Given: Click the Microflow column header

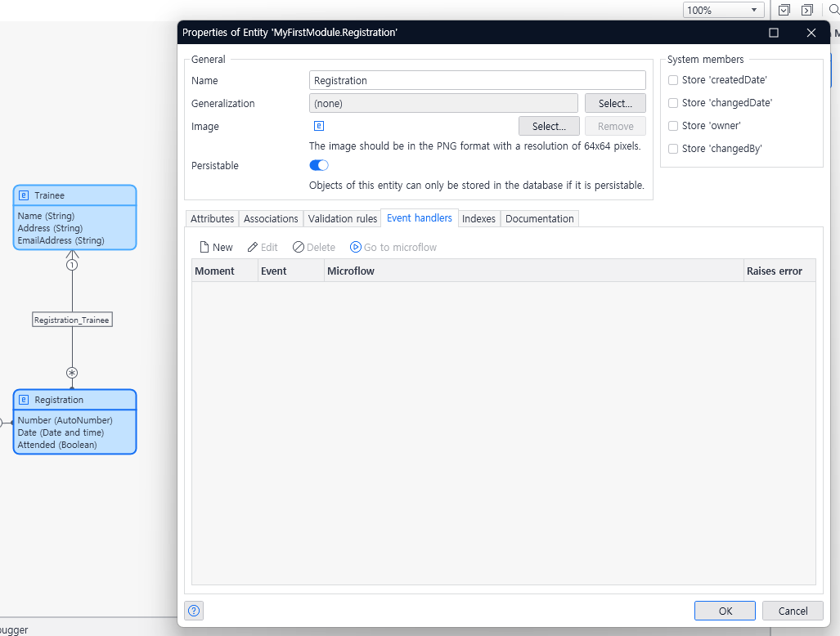Looking at the screenshot, I should [533, 271].
